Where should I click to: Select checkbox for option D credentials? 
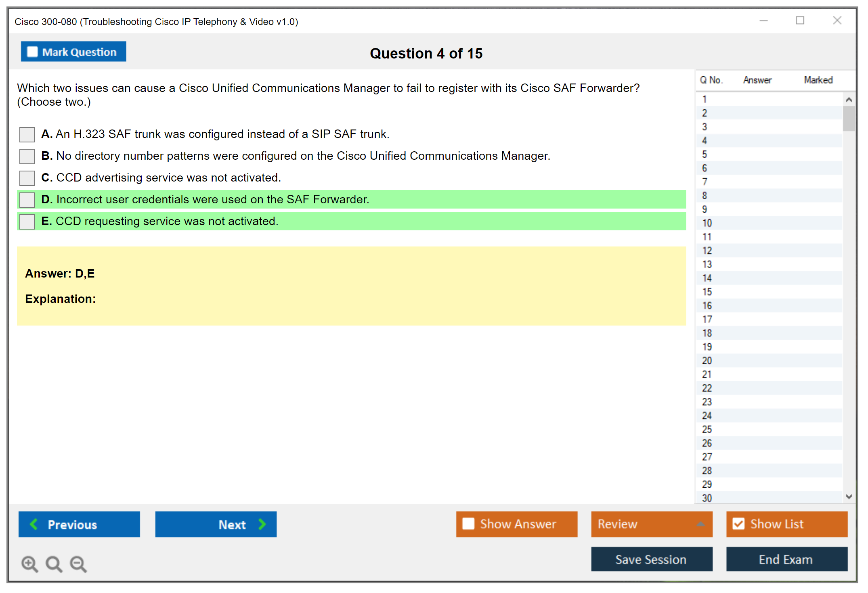(x=27, y=200)
